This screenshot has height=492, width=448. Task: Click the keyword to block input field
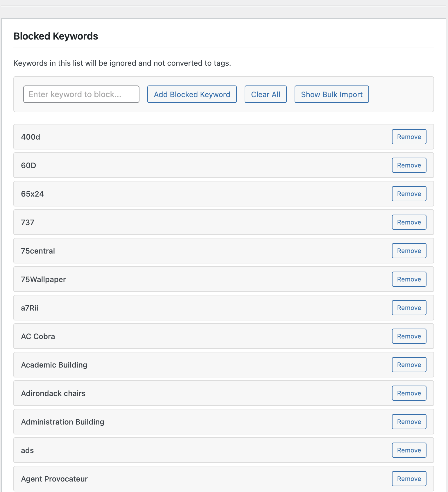click(x=81, y=94)
